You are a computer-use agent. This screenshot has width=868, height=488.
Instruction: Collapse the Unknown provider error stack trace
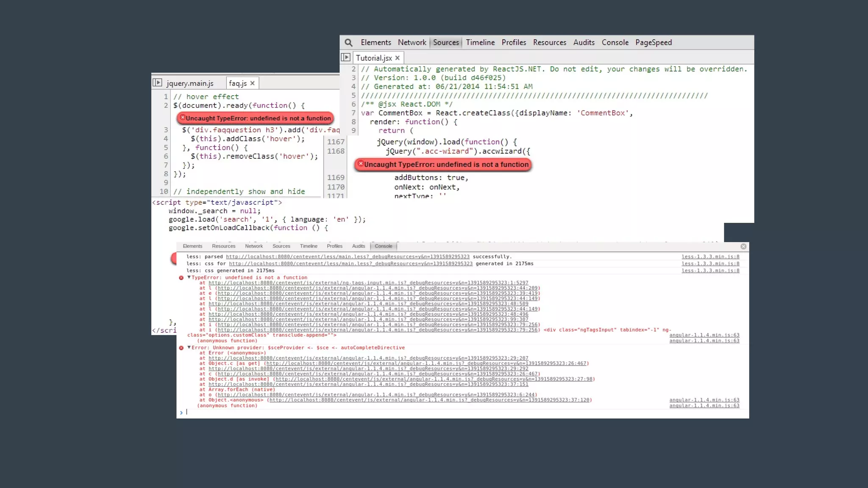[189, 347]
